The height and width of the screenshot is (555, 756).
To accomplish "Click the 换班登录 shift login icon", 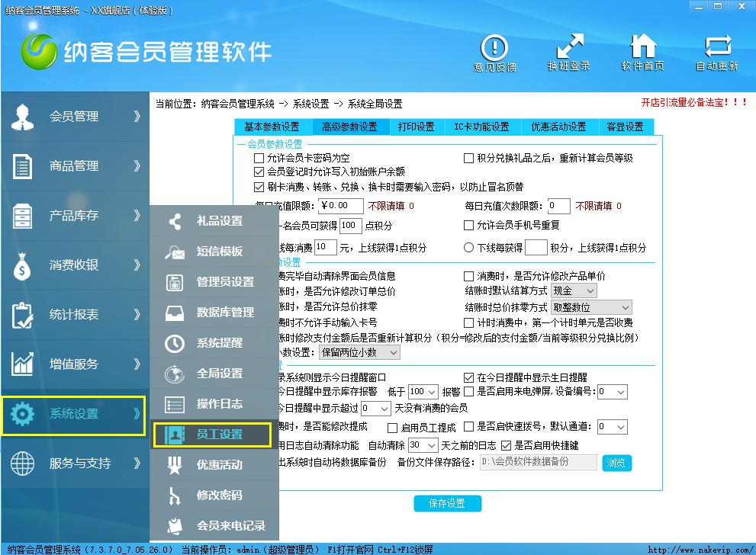I will coord(568,47).
